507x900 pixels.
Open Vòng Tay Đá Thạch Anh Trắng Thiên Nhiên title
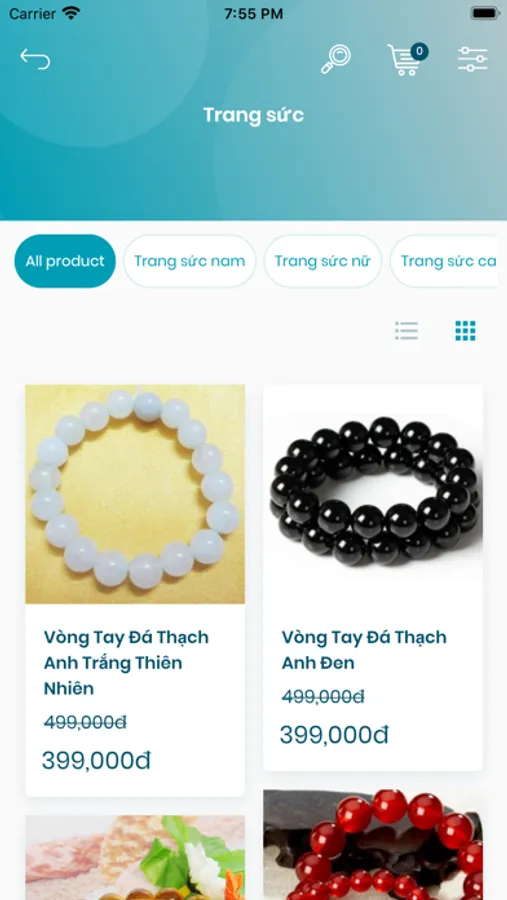click(126, 662)
